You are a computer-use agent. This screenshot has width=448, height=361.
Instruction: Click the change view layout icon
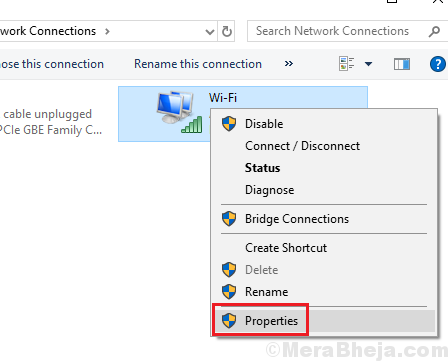[x=347, y=64]
